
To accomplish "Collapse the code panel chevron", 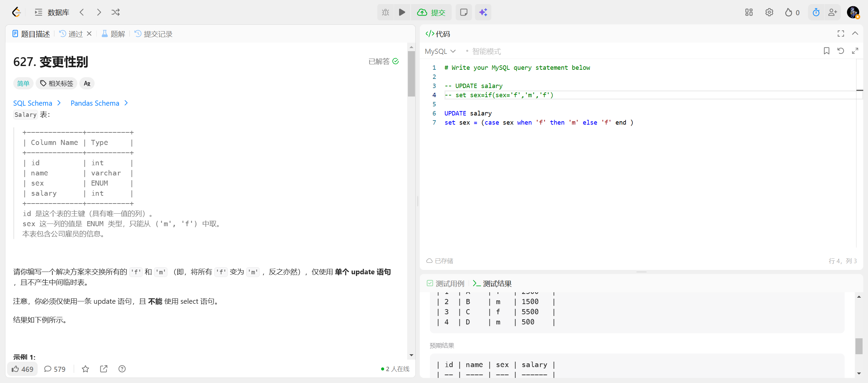I will (x=855, y=34).
